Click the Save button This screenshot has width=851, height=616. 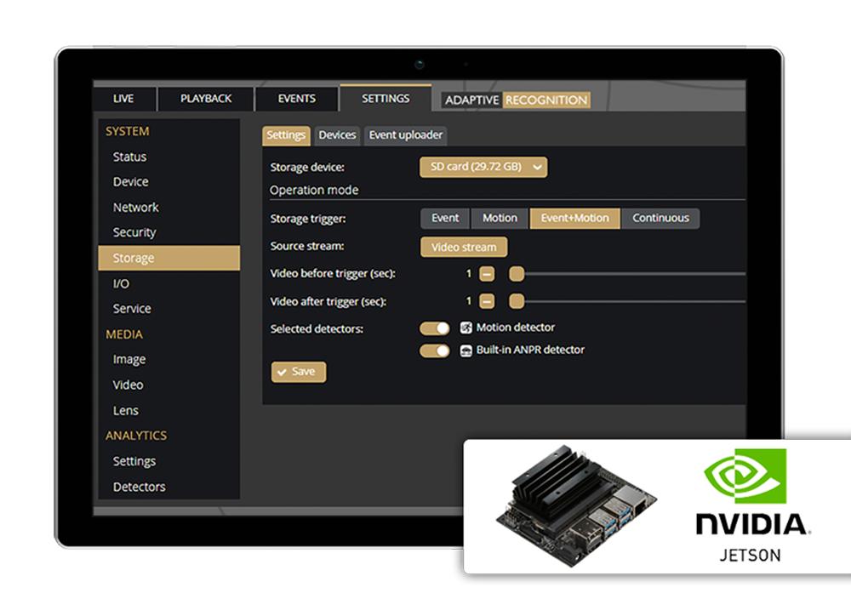pos(298,372)
